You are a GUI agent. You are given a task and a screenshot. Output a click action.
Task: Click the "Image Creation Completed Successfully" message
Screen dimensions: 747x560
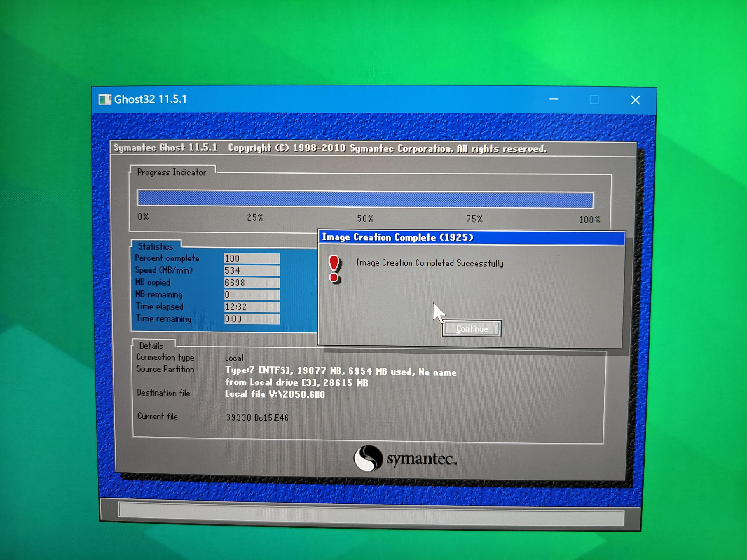(430, 263)
